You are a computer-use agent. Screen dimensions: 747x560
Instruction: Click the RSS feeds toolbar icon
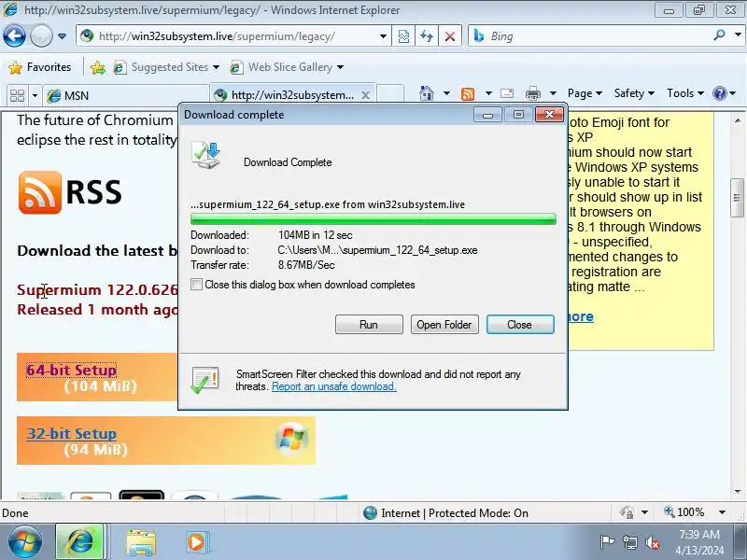pyautogui.click(x=468, y=94)
